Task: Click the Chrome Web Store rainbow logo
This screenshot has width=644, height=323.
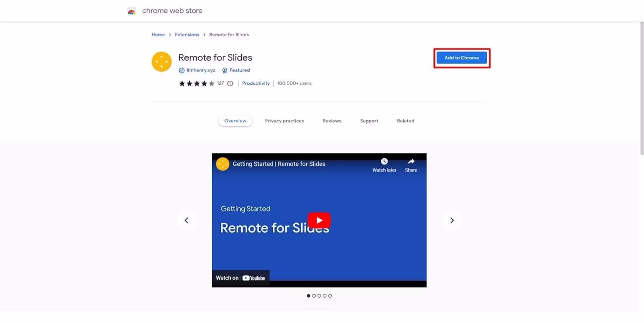Action: (131, 11)
